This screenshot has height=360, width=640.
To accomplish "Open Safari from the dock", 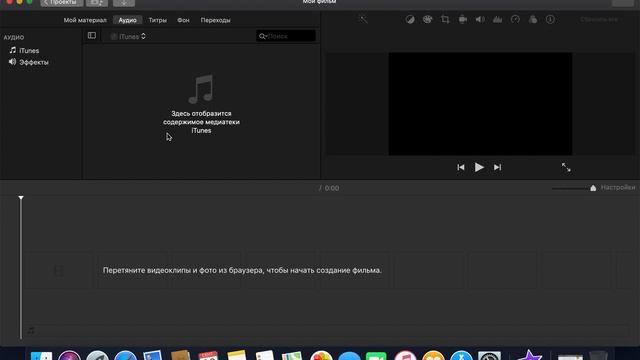I will [x=125, y=355].
